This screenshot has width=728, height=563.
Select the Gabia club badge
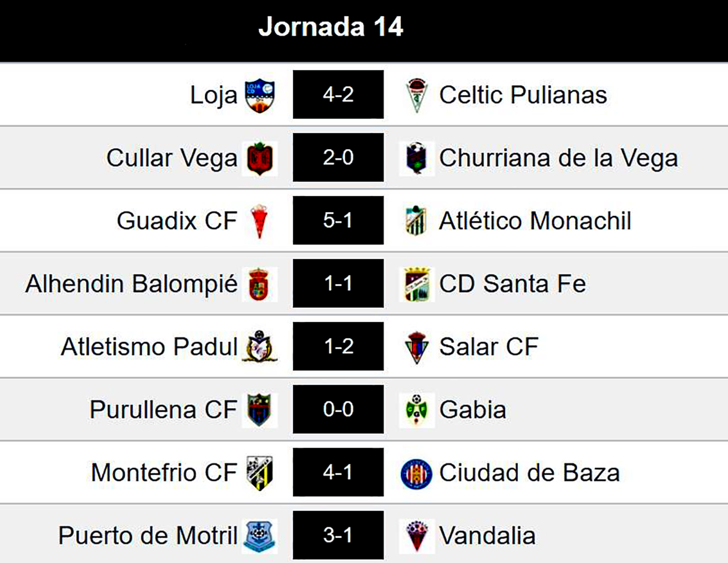[x=416, y=410]
